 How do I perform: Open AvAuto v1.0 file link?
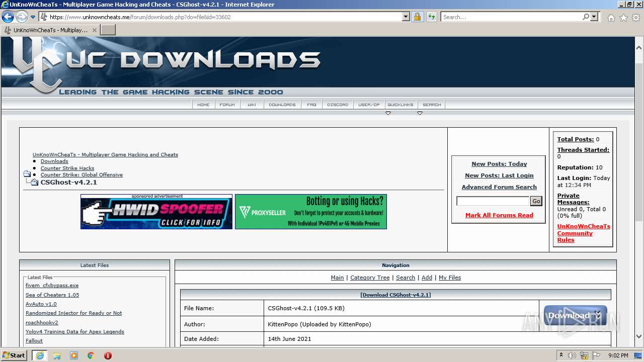pos(41,304)
